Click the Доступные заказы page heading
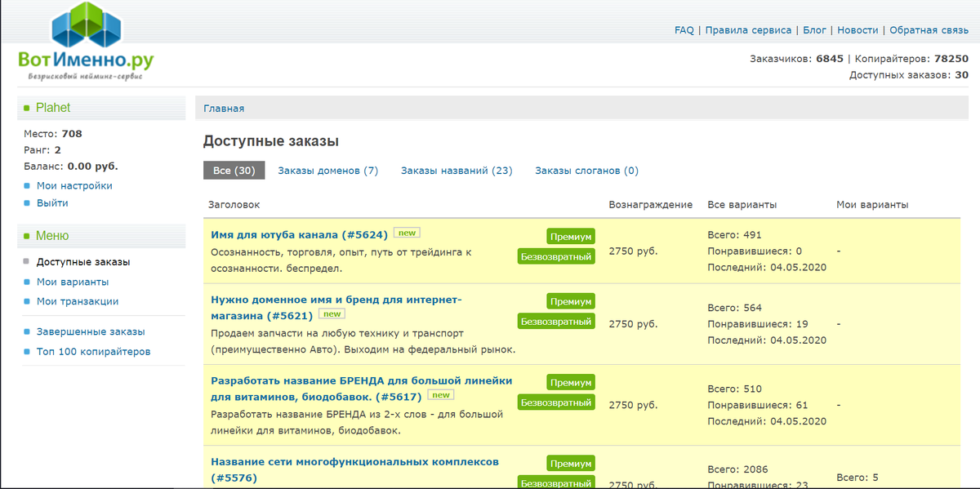980x489 pixels. (270, 141)
